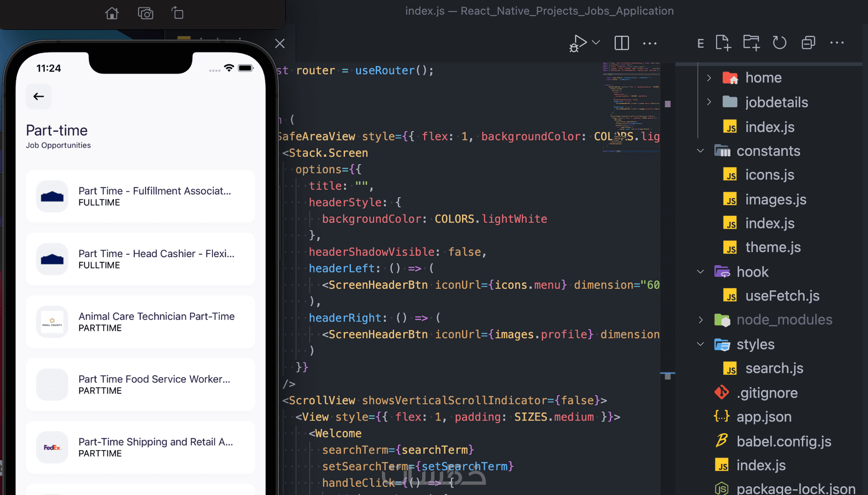Select the .gitignore file
Image resolution: width=868 pixels, height=495 pixels.
(x=767, y=393)
